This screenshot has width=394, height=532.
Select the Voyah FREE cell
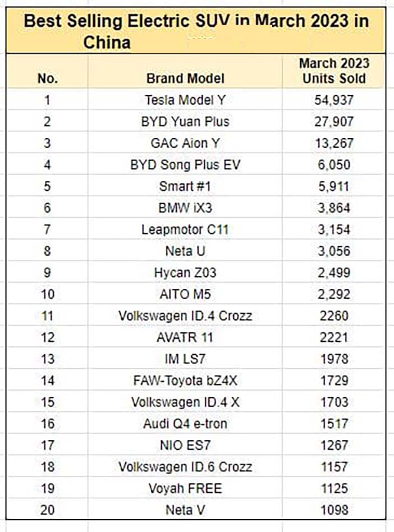pos(185,488)
